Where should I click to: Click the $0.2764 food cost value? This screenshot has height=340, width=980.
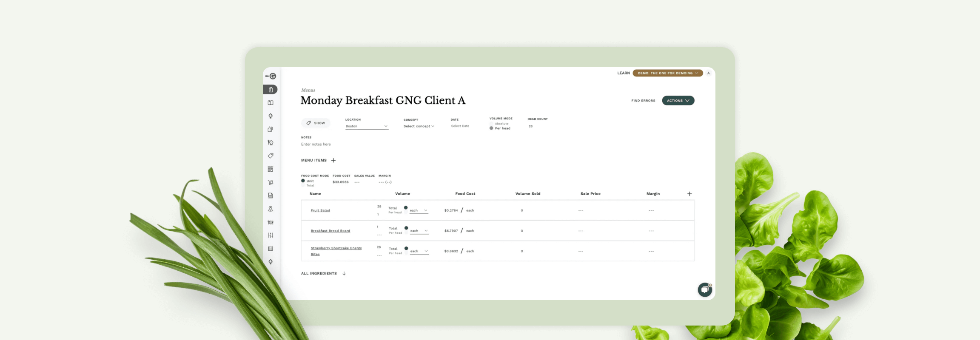[451, 210]
